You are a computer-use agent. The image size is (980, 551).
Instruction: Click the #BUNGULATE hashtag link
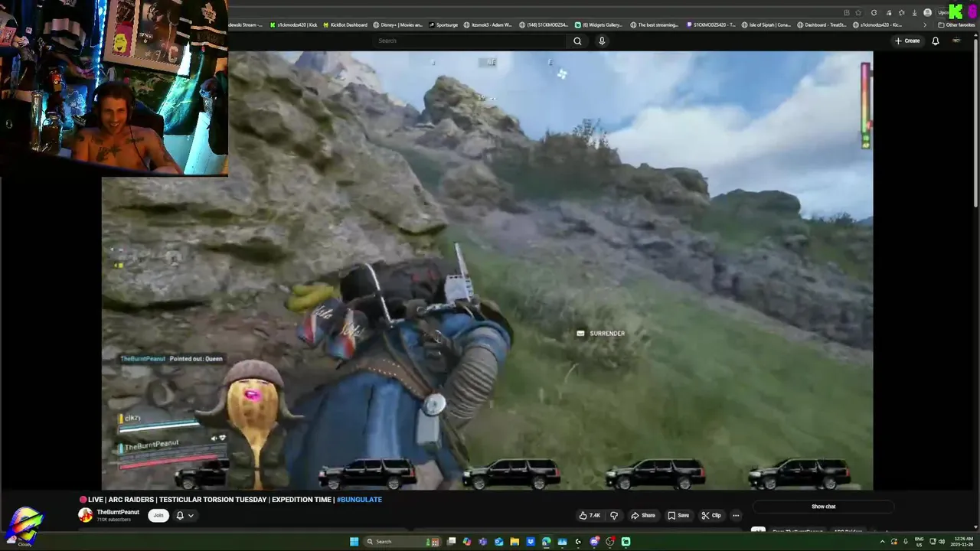pos(359,500)
